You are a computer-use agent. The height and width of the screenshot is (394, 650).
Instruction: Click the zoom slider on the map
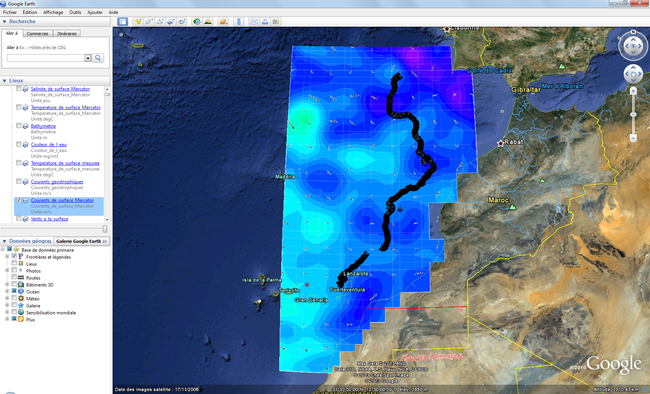(633, 114)
